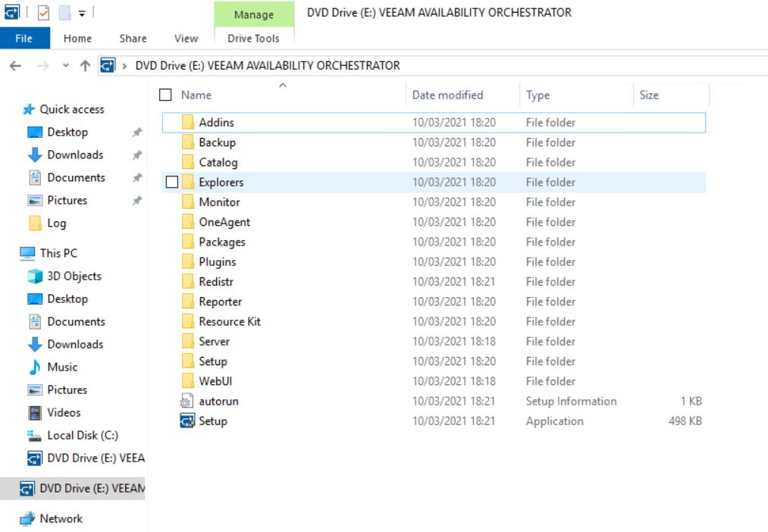Open Customize Quick Access Toolbar dropdown
The image size is (768, 532).
pyautogui.click(x=82, y=13)
